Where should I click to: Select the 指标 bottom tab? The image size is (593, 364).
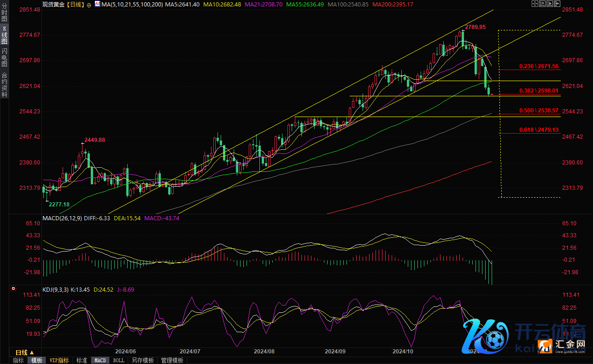(x=18, y=360)
